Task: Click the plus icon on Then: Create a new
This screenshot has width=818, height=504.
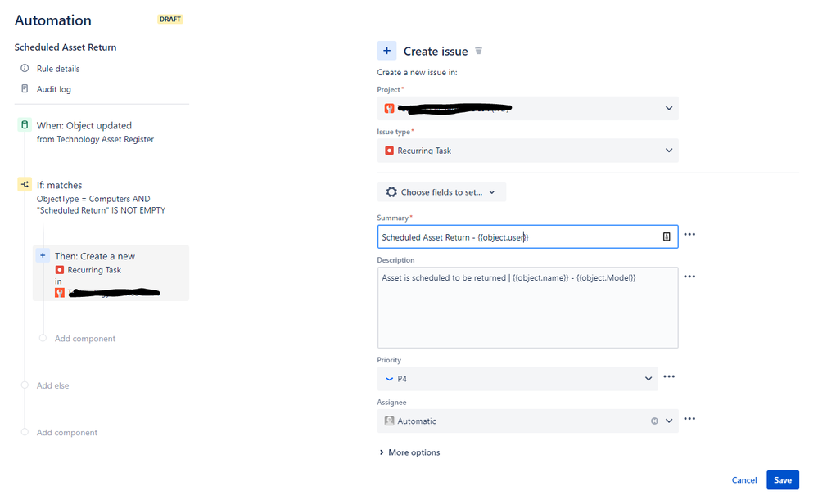Action: (43, 255)
